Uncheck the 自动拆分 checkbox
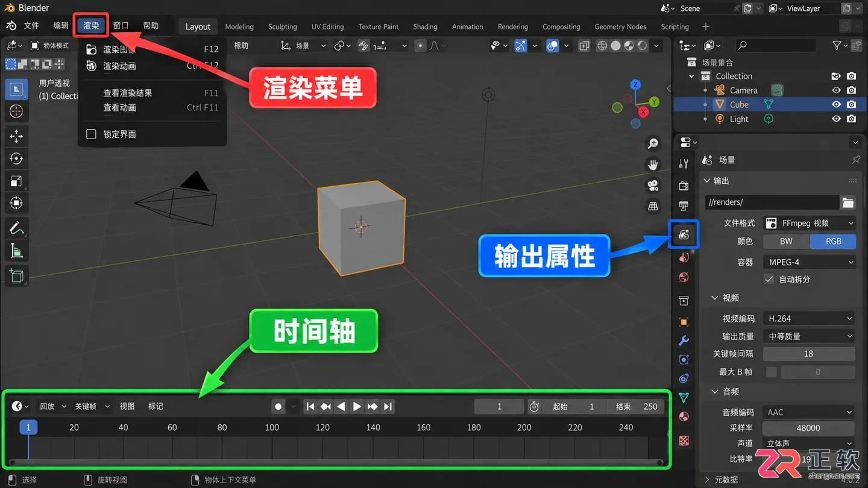Image resolution: width=868 pixels, height=488 pixels. pyautogui.click(x=769, y=279)
